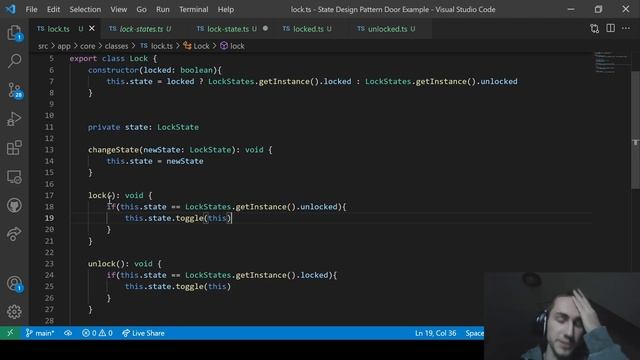Open the Terminal menu
This screenshot has width=640, height=360.
coord(193,9)
